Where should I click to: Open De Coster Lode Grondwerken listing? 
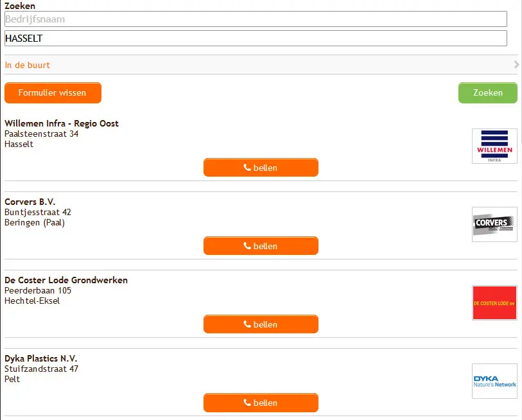tap(66, 280)
